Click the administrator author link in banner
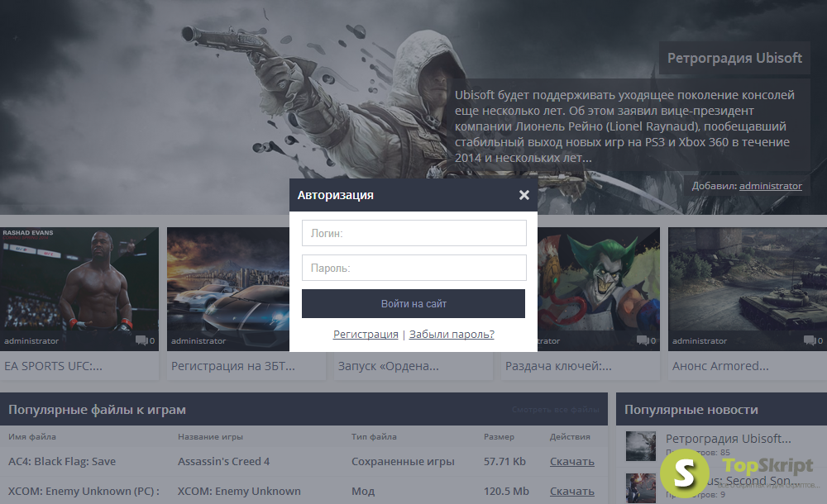This screenshot has height=504, width=827. 771,186
